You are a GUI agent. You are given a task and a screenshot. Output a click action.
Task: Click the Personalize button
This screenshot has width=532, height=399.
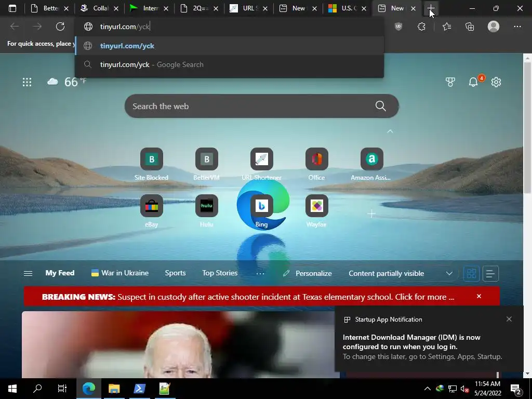coord(308,273)
